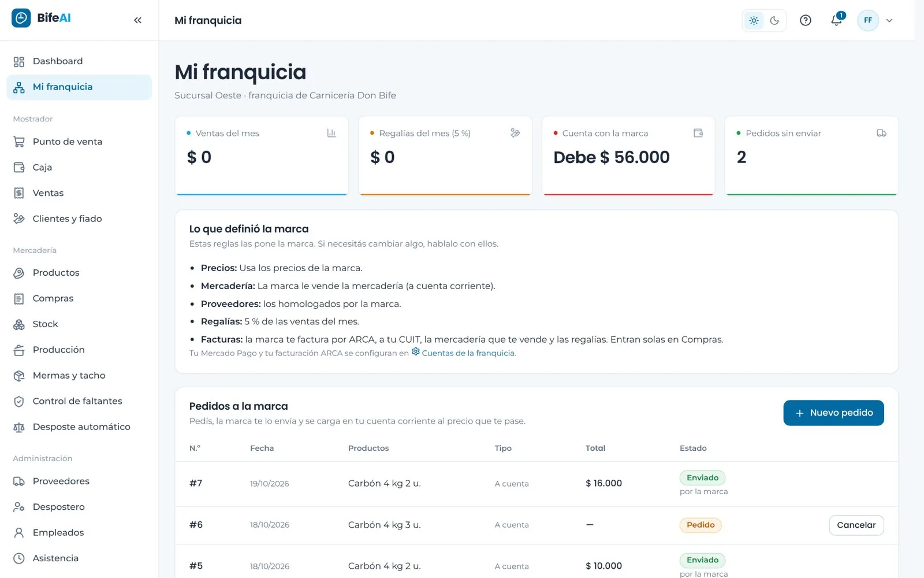Click the Compras sidebar icon

pos(19,299)
